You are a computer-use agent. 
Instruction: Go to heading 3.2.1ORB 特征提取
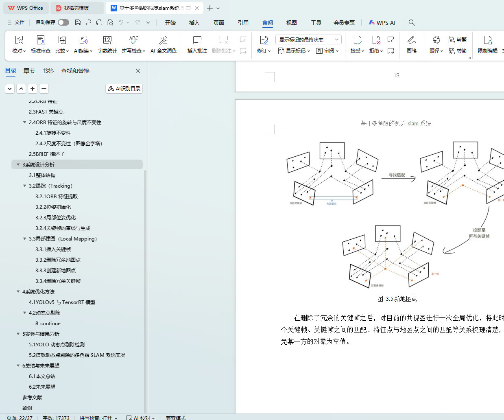(x=57, y=196)
